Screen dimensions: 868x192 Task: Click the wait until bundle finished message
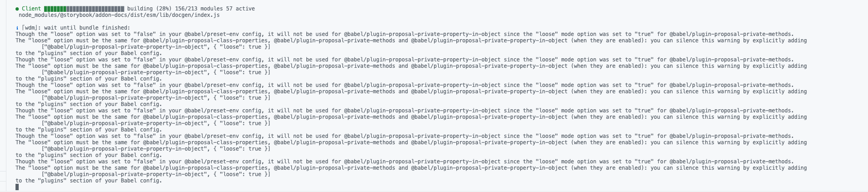pos(87,28)
